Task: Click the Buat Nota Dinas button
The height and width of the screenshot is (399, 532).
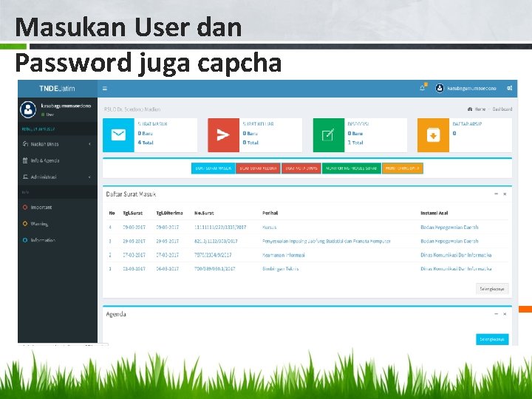Action: [301, 168]
